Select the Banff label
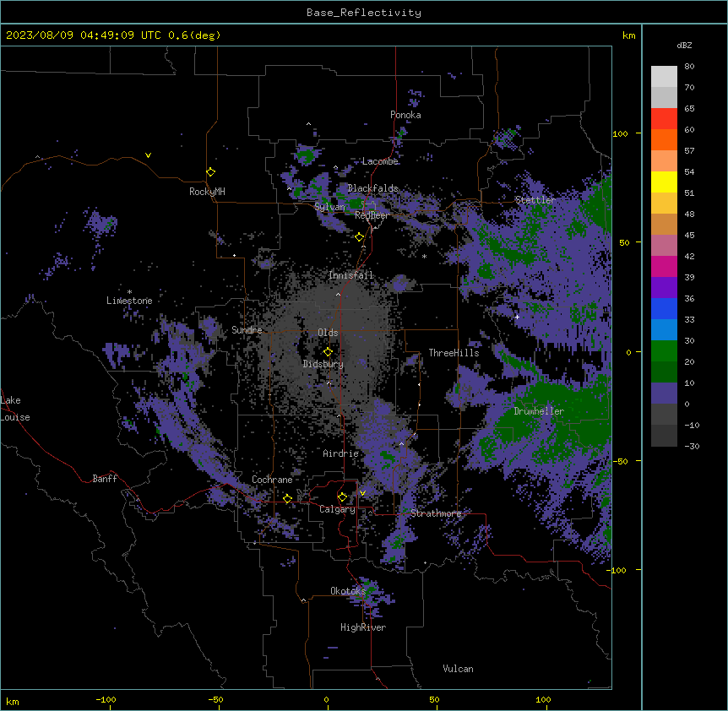The height and width of the screenshot is (711, 728). 105,479
